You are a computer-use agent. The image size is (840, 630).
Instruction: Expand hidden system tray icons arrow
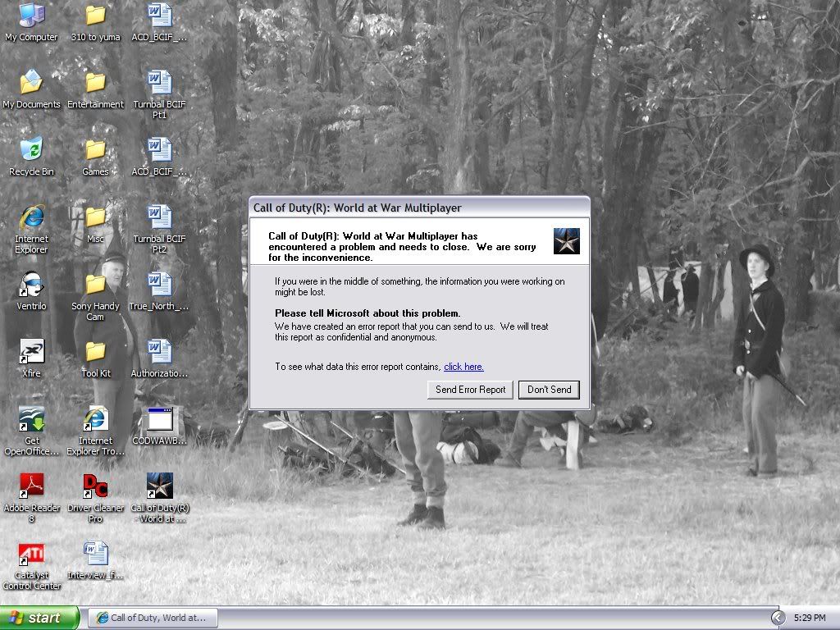(x=778, y=618)
